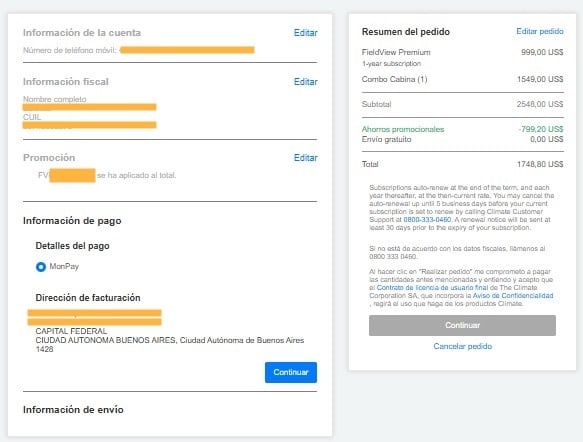Viewport: 583px width, 442px height.
Task: Edit the fiscal information section
Action: point(306,82)
